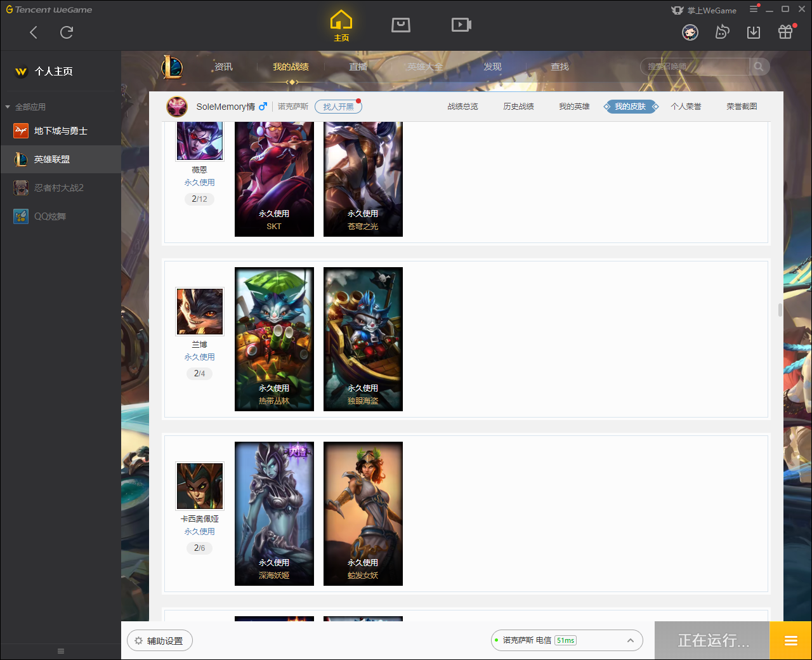The width and height of the screenshot is (812, 660).
Task: Open the user avatar profile icon
Action: click(x=690, y=32)
